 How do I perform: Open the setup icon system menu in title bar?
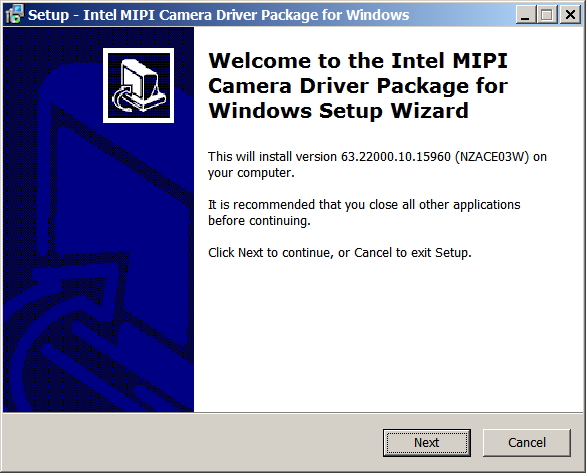click(15, 14)
